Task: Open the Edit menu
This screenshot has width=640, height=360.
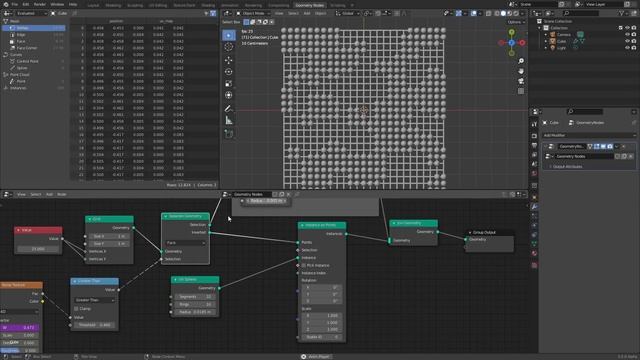Action: [x=26, y=4]
